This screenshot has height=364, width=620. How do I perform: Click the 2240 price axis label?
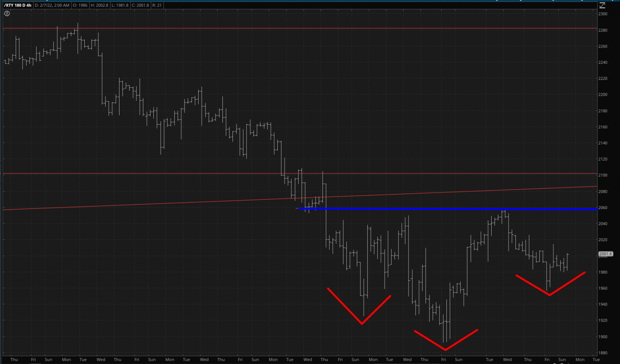[603, 62]
